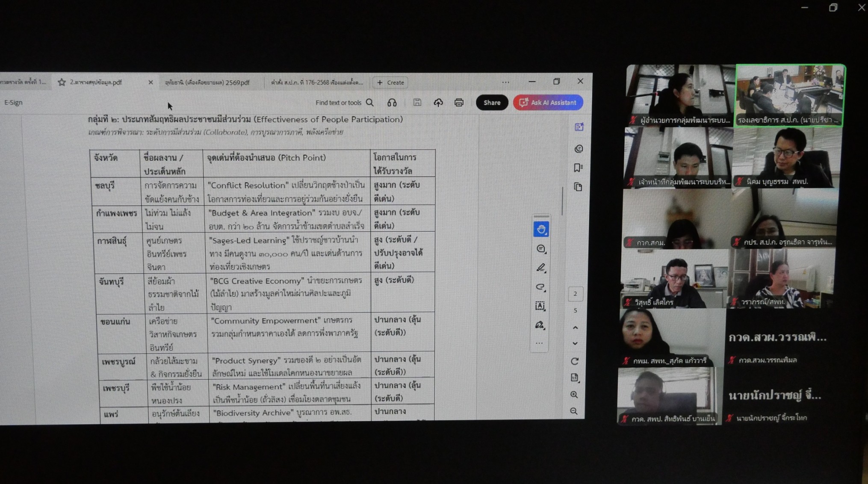The image size is (868, 484).
Task: Choose the freehand Draw tool
Action: [x=540, y=287]
